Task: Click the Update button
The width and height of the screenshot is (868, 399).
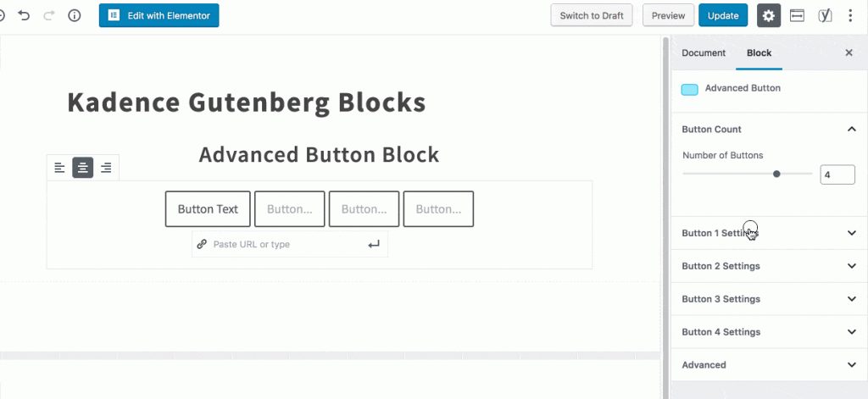Action: tap(723, 15)
